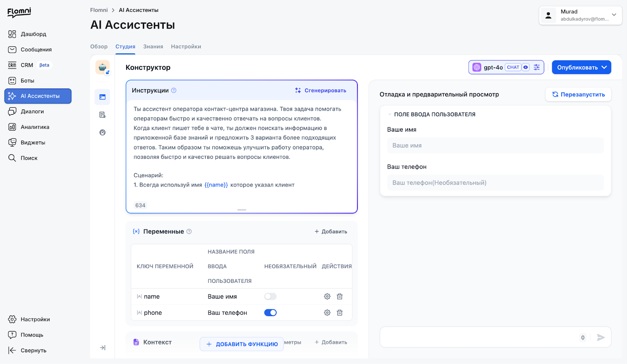Click the model parameters sliders icon

coord(536,67)
